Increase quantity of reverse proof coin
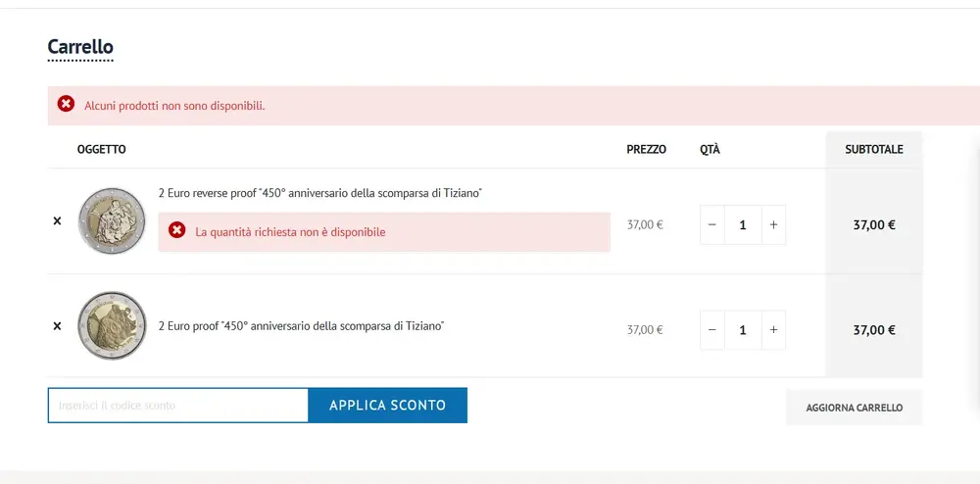The height and width of the screenshot is (484, 980). [x=773, y=224]
